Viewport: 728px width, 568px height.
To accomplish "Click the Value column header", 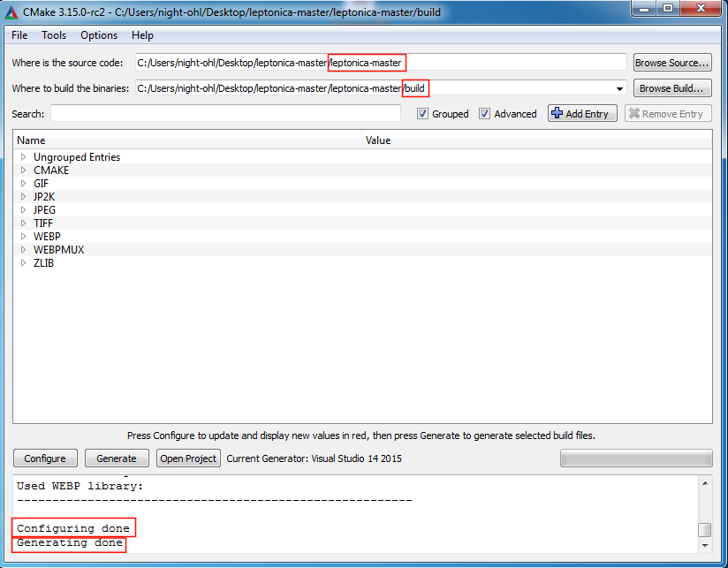I will 536,140.
